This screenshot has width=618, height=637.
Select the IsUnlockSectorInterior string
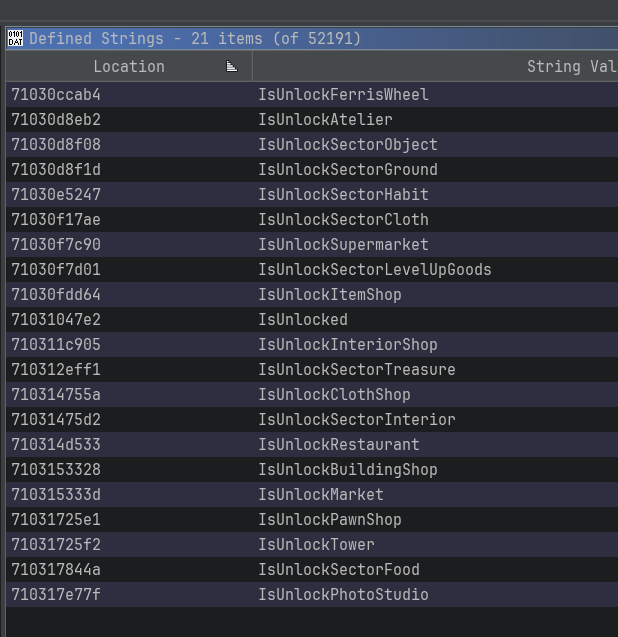(357, 420)
